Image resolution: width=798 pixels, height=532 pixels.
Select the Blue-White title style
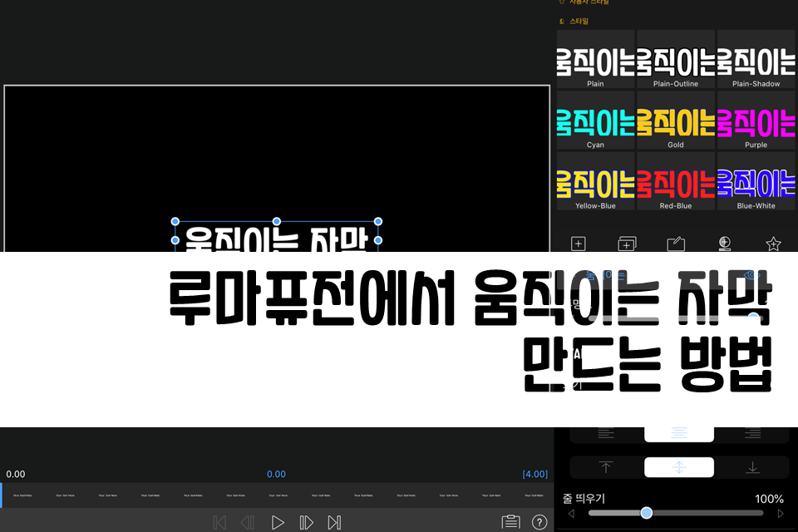[x=756, y=181]
